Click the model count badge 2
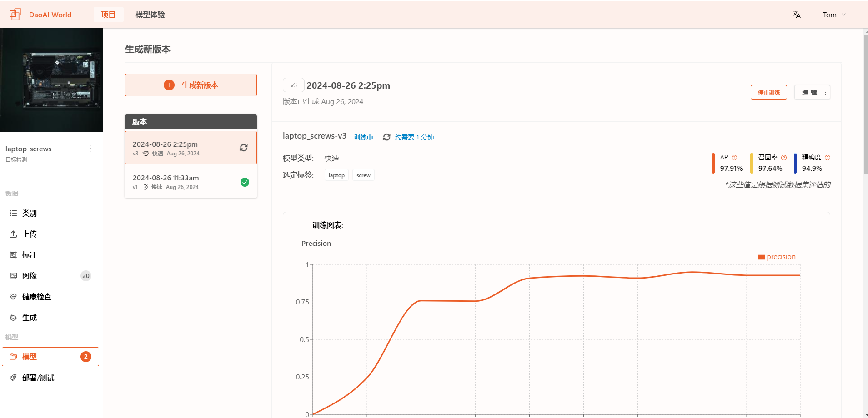 tap(86, 357)
